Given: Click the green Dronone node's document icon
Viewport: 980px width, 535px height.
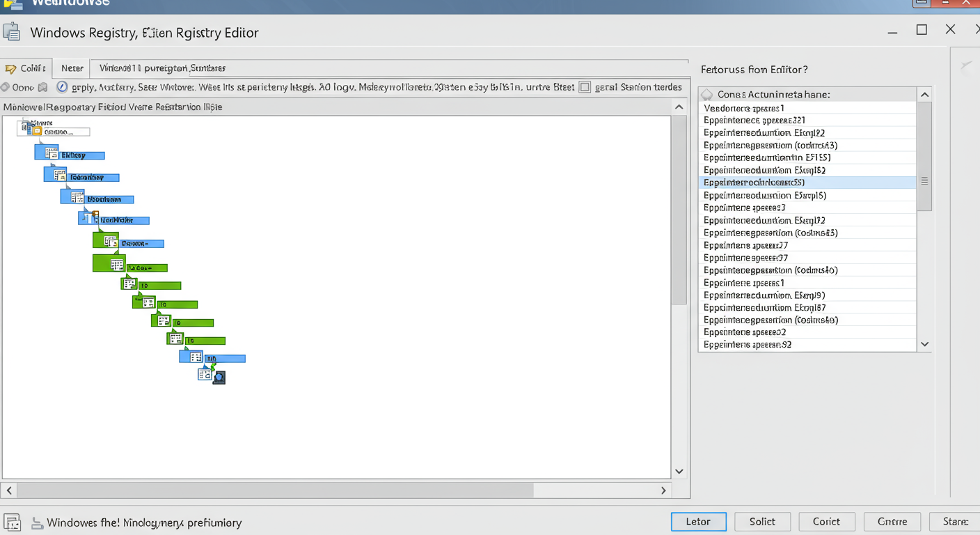Looking at the screenshot, I should pyautogui.click(x=110, y=242).
